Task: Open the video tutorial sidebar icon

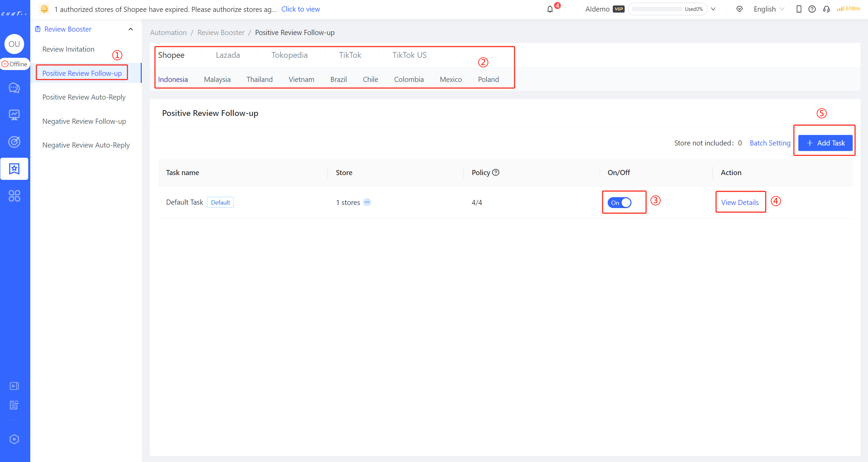Action: point(14,386)
